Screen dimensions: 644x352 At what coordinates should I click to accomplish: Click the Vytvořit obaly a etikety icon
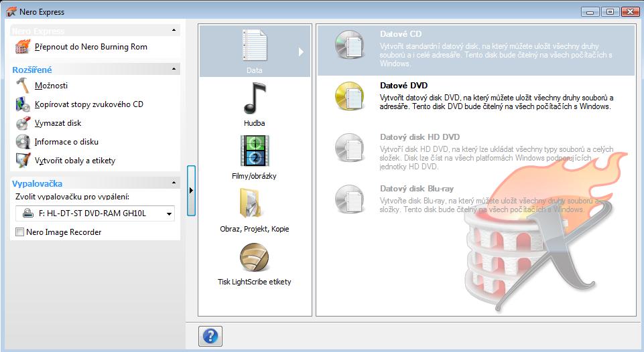23,161
